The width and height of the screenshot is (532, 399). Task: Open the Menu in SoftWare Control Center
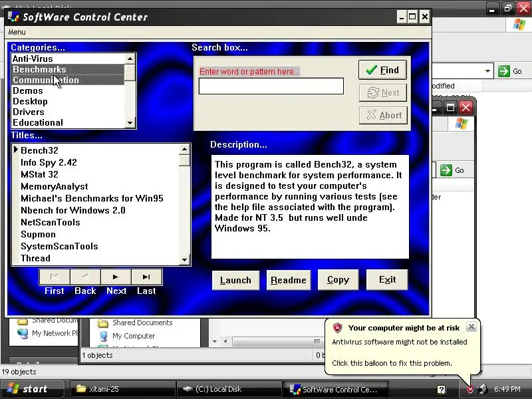(17, 32)
